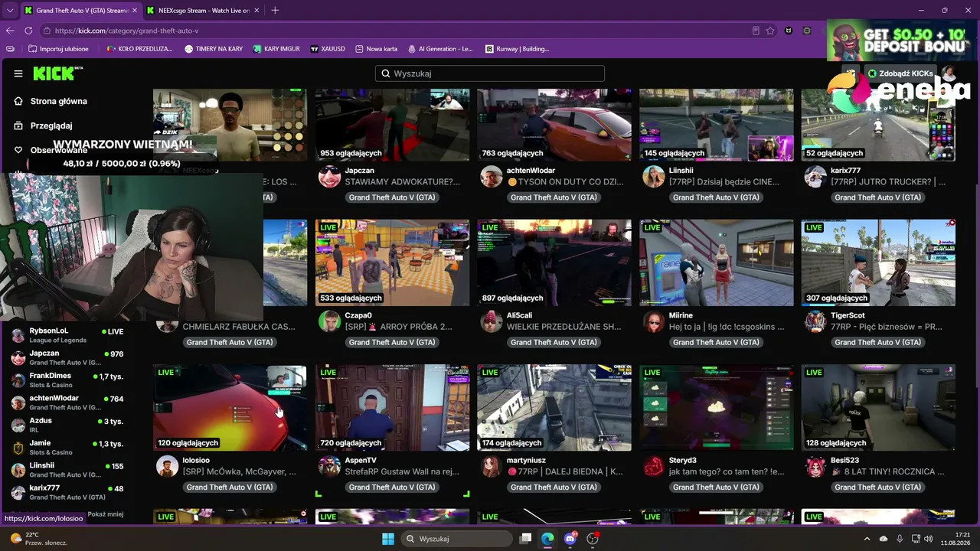Open TigerScot stream thumbnail with 307 viewers
The height and width of the screenshot is (551, 980).
878,263
